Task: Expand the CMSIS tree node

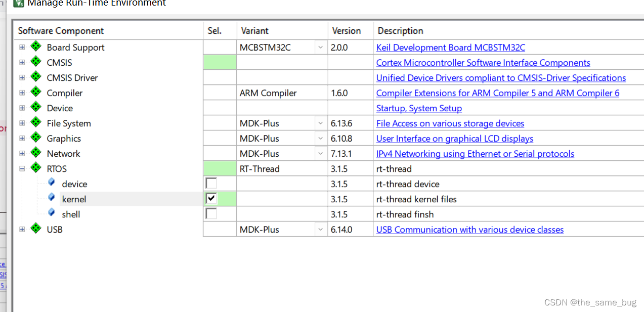Action: pos(22,63)
